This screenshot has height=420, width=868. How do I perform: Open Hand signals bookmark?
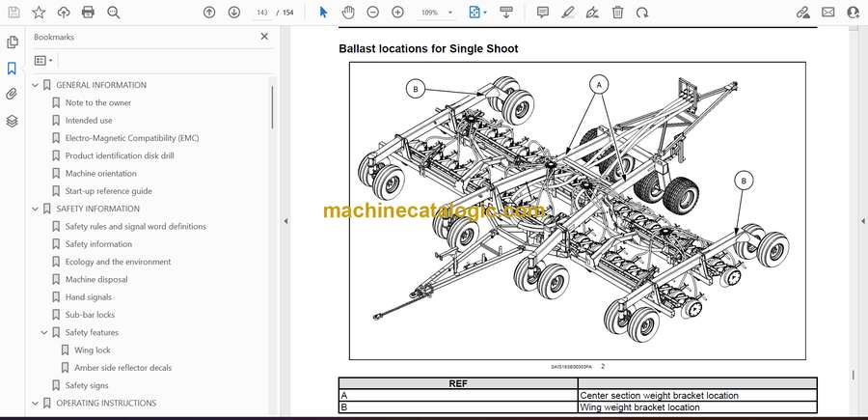[x=89, y=297]
